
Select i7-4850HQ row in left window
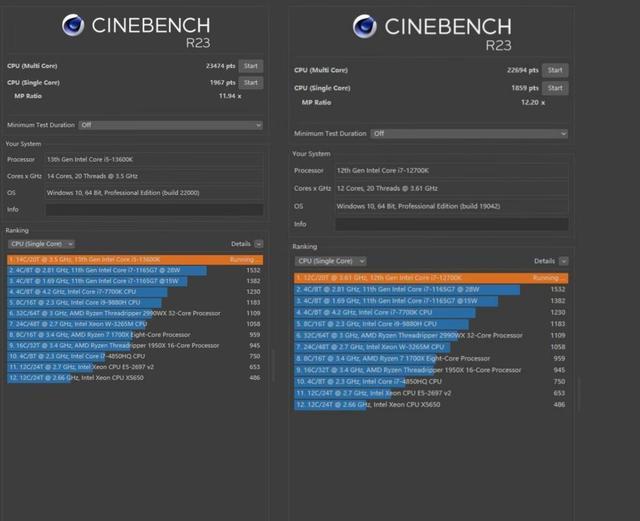[135, 356]
